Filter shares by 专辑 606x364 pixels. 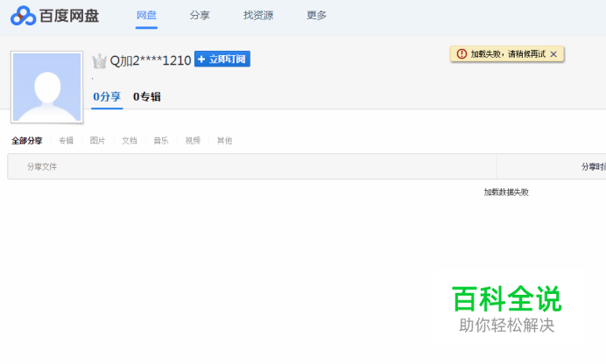click(x=66, y=141)
